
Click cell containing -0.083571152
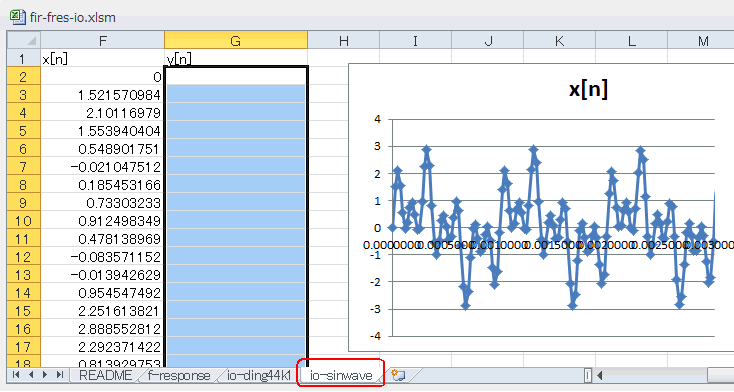103,257
